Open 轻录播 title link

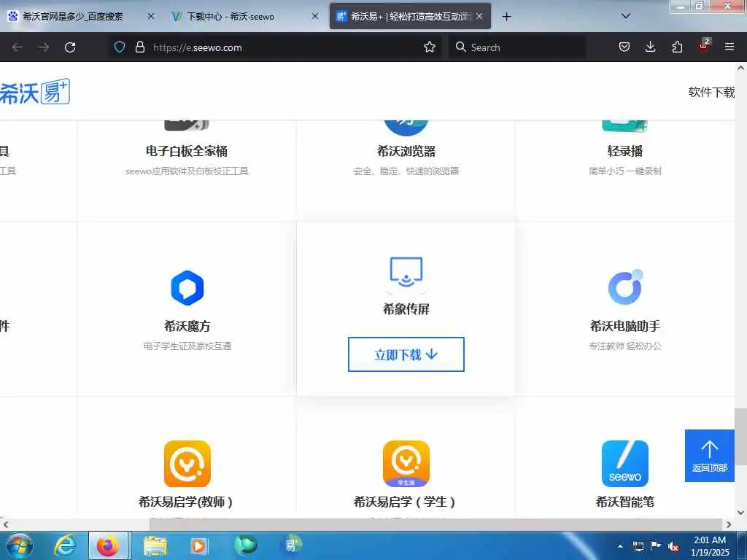point(625,151)
